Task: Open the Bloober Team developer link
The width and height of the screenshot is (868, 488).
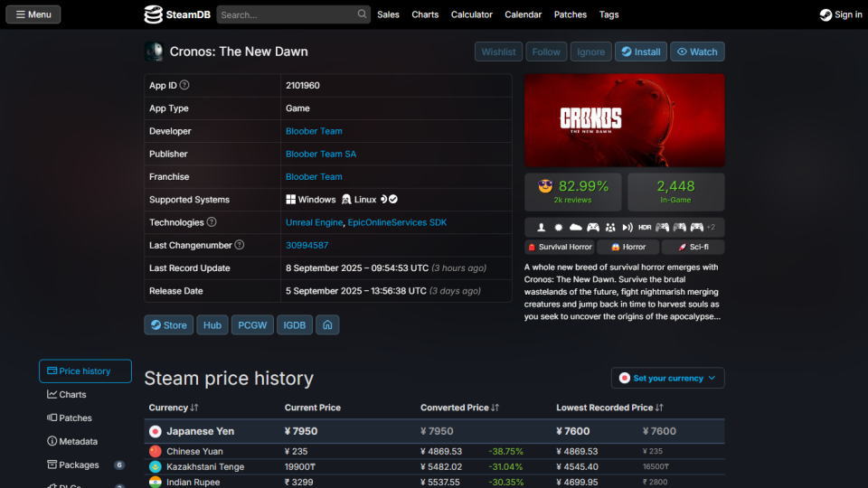Action: 314,131
